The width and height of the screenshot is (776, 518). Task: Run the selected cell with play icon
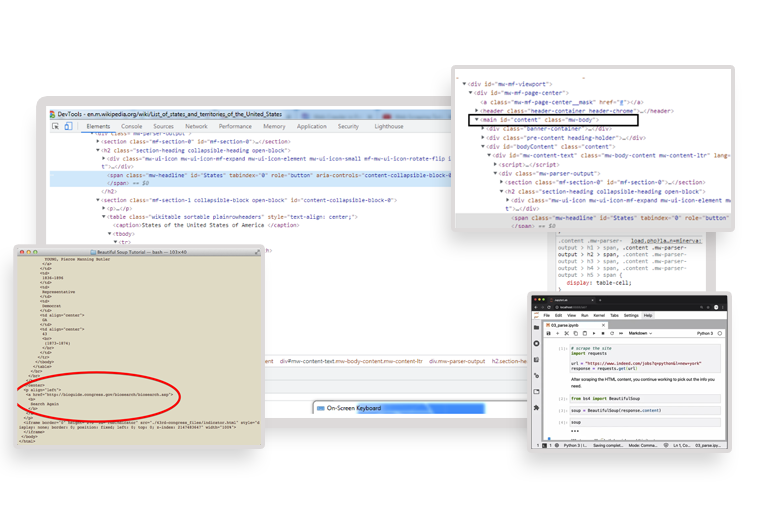594,333
